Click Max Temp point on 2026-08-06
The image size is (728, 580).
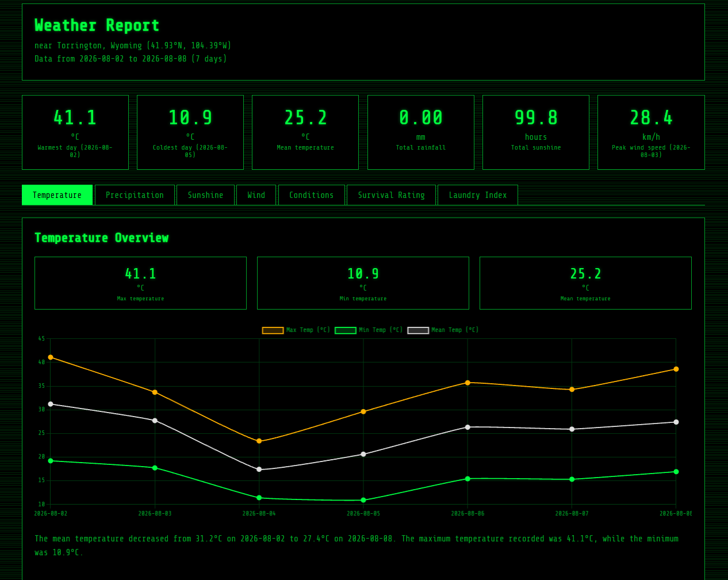468,383
